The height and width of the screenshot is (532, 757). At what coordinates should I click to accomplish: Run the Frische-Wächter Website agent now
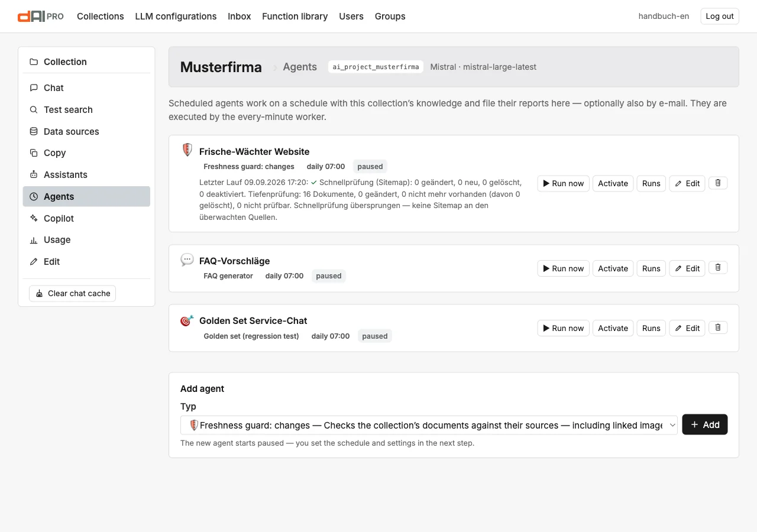tap(564, 183)
